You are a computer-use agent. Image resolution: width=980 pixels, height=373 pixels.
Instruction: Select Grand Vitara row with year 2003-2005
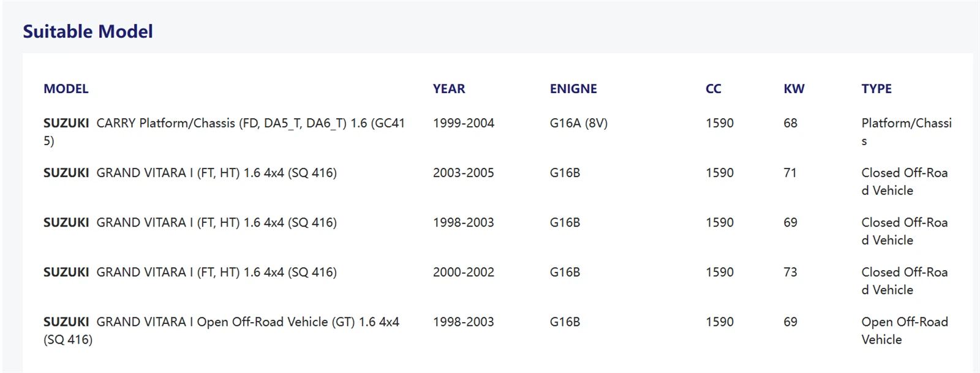[x=190, y=173]
